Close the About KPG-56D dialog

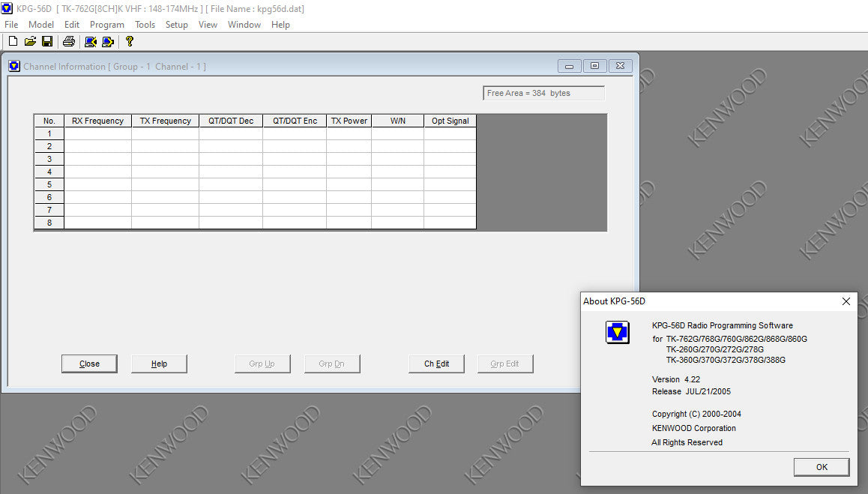pos(846,301)
